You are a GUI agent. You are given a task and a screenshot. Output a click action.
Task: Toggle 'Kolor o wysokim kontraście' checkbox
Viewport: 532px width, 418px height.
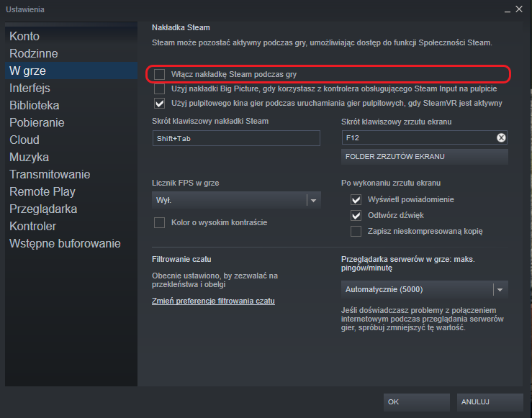tap(160, 223)
